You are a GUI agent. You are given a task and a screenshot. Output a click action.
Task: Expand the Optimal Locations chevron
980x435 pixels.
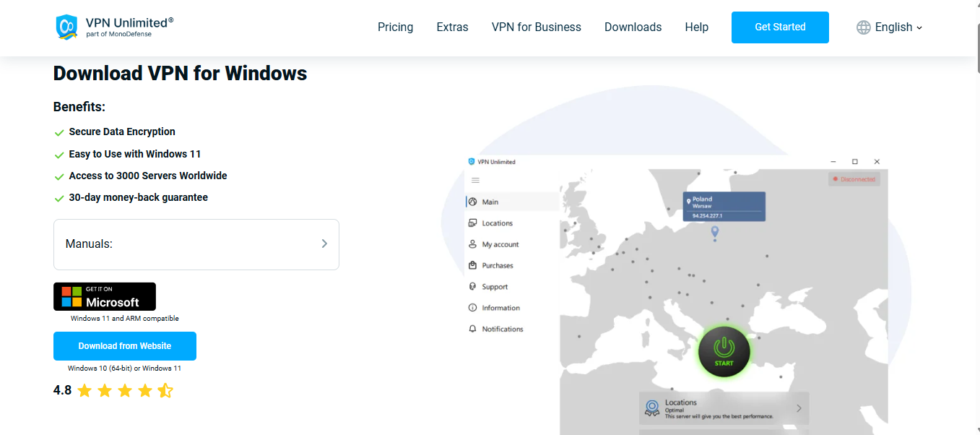point(799,408)
